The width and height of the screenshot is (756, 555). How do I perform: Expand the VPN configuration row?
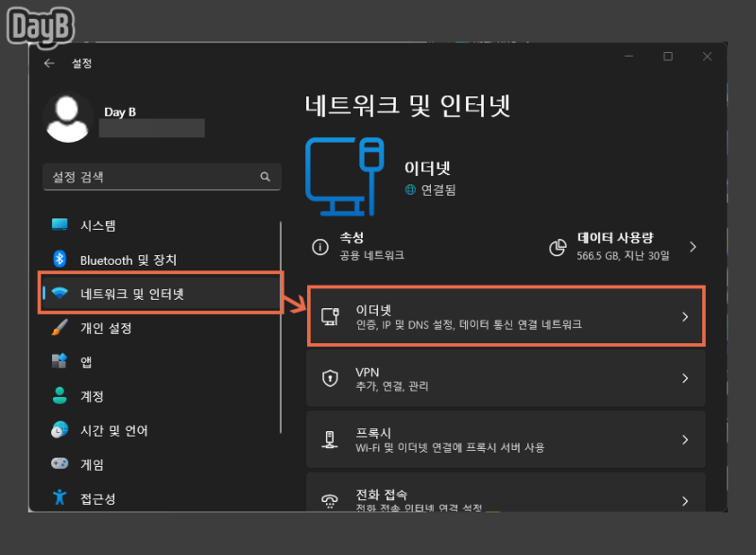point(506,378)
